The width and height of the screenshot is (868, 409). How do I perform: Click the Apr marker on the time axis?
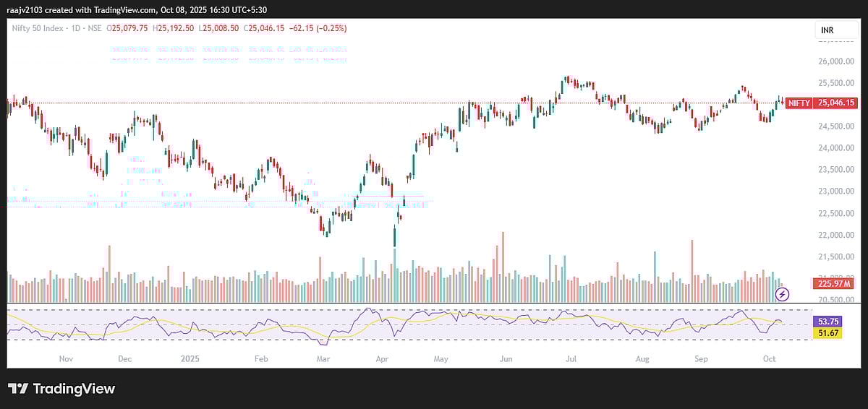(x=383, y=358)
